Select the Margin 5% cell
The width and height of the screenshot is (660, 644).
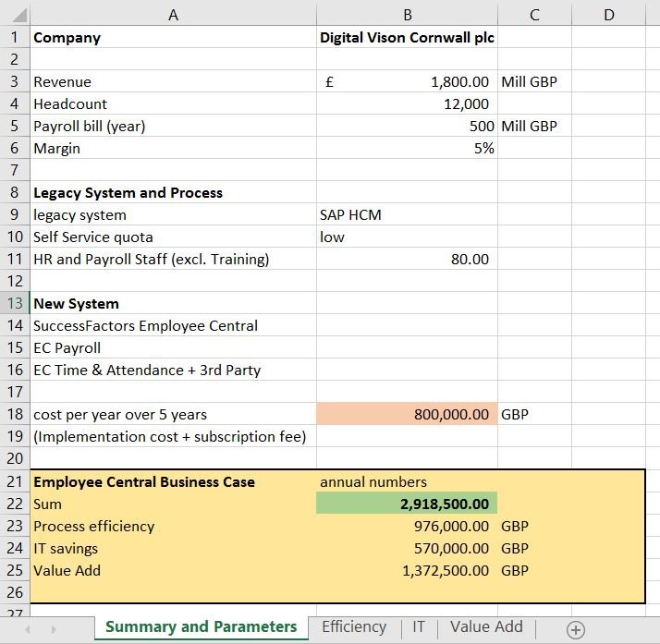click(x=407, y=148)
